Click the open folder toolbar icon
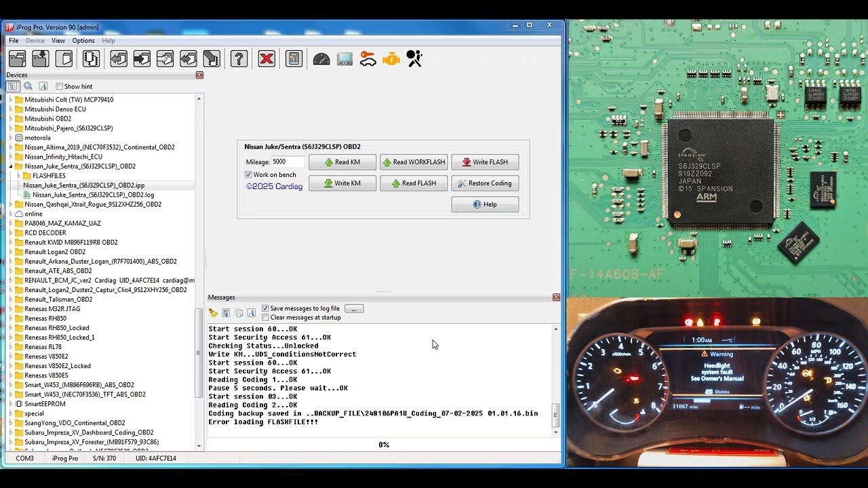Viewport: 868px width, 488px height. pyautogui.click(x=18, y=59)
